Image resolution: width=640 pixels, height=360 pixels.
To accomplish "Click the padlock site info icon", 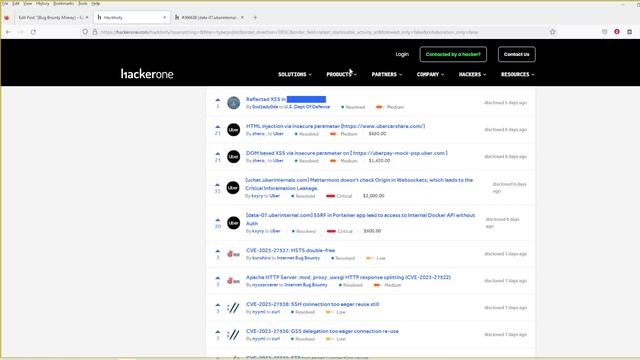I will [95, 32].
